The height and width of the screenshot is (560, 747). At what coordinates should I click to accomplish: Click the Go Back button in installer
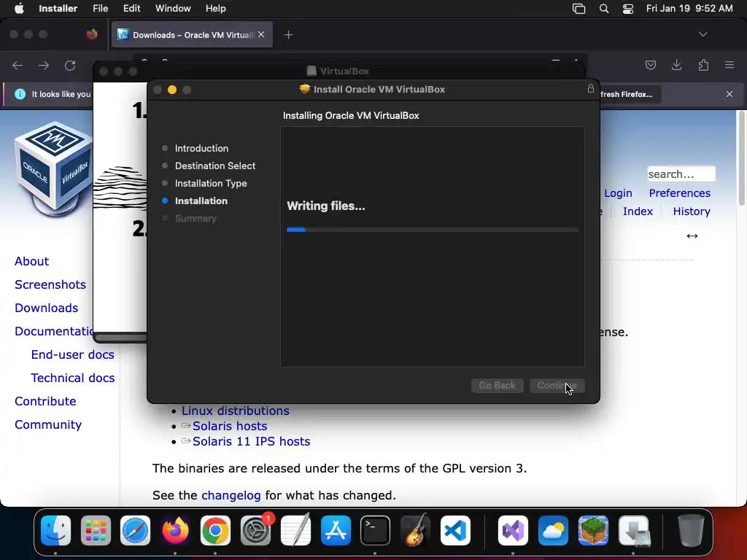pos(498,385)
